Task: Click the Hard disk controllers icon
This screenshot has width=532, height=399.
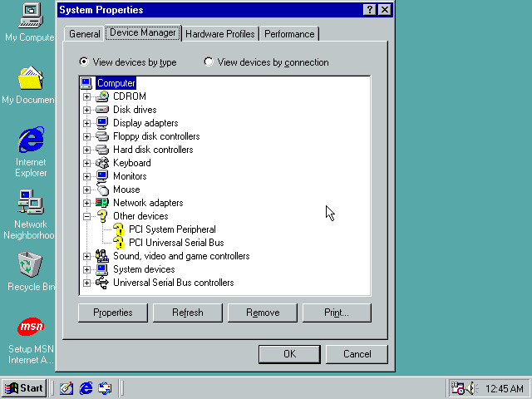Action: coord(102,150)
